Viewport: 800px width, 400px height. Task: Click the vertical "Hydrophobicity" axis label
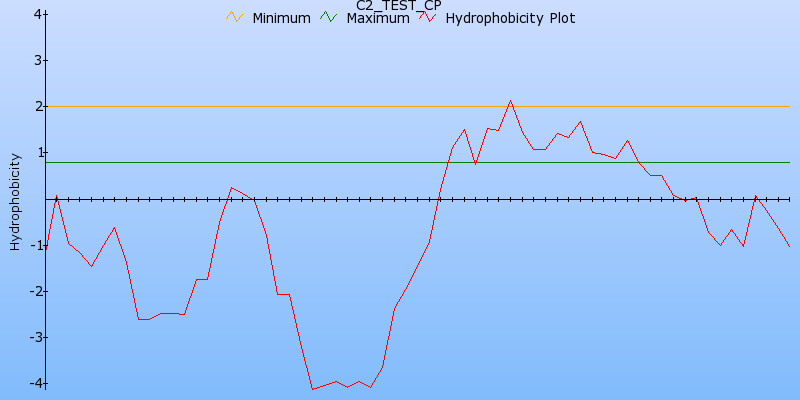pos(14,201)
